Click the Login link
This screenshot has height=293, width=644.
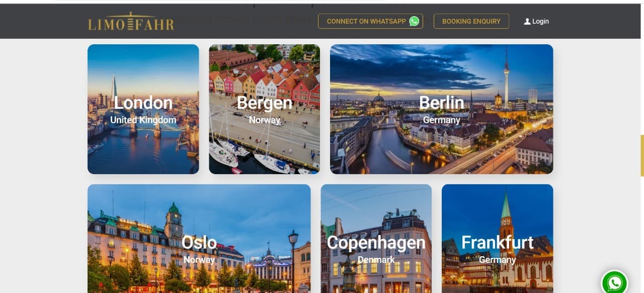[x=536, y=22]
